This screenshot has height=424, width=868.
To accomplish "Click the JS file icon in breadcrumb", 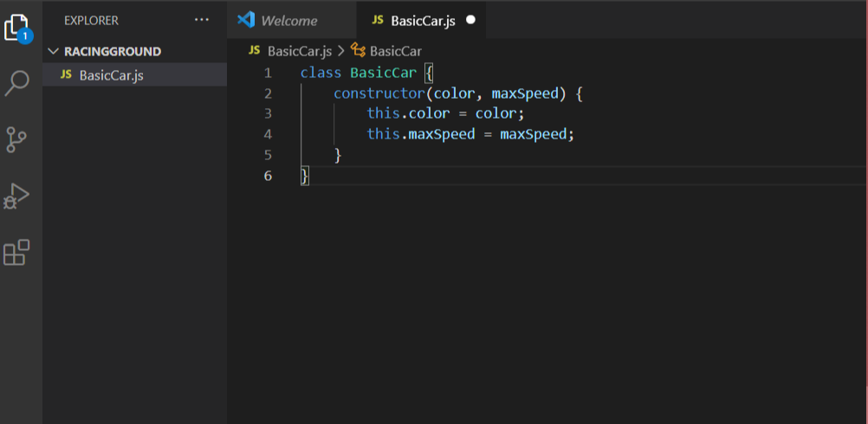I will [255, 50].
